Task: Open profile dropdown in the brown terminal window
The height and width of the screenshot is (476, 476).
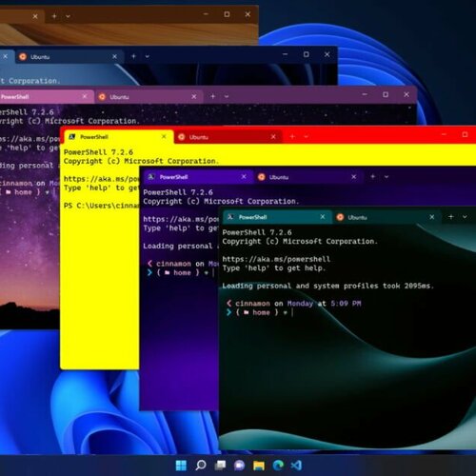Action: (x=68, y=16)
